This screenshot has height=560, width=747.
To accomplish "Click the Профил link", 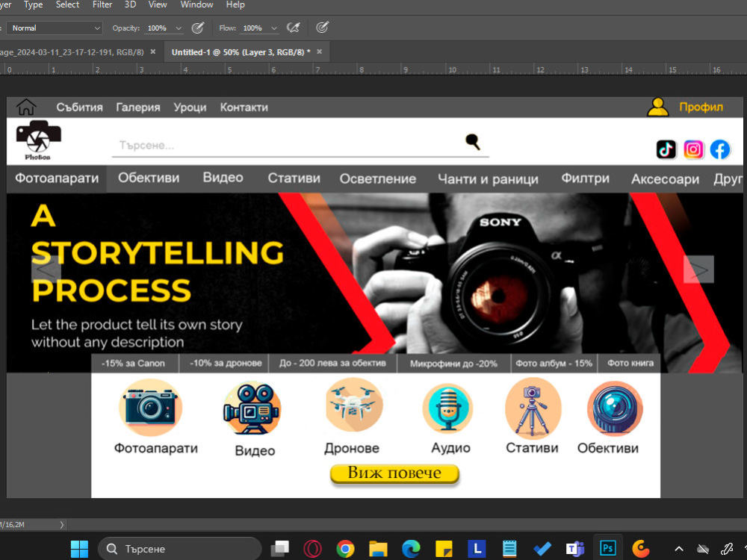I will coord(701,107).
